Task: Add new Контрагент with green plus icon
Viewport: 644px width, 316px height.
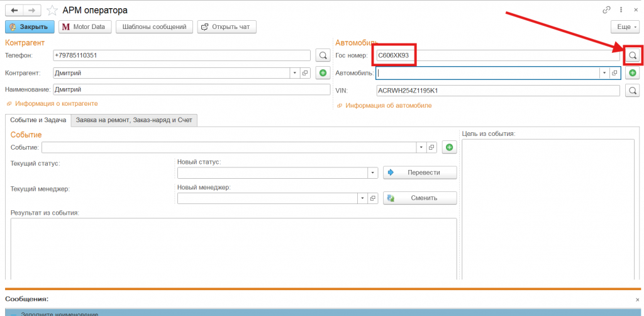Action: [x=323, y=73]
